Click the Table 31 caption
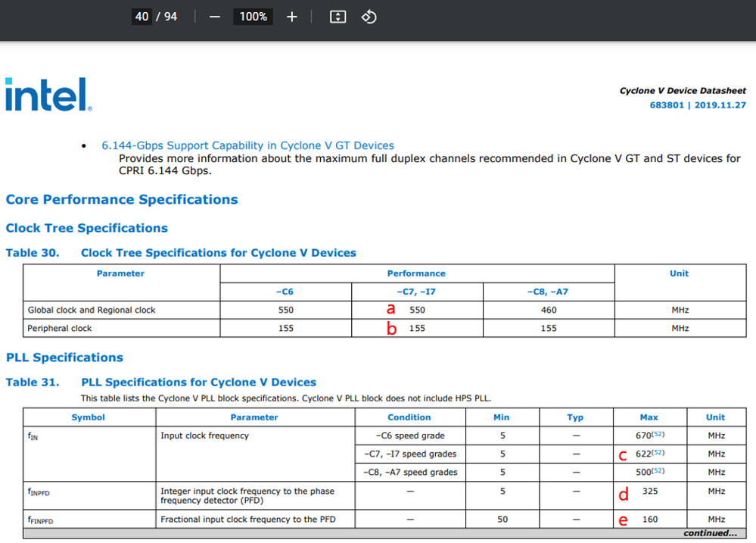The height and width of the screenshot is (543, 756). click(x=161, y=382)
